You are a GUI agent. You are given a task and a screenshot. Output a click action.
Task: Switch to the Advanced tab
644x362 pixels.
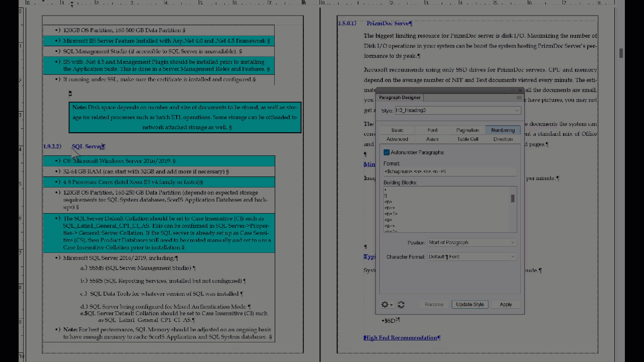pyautogui.click(x=397, y=139)
